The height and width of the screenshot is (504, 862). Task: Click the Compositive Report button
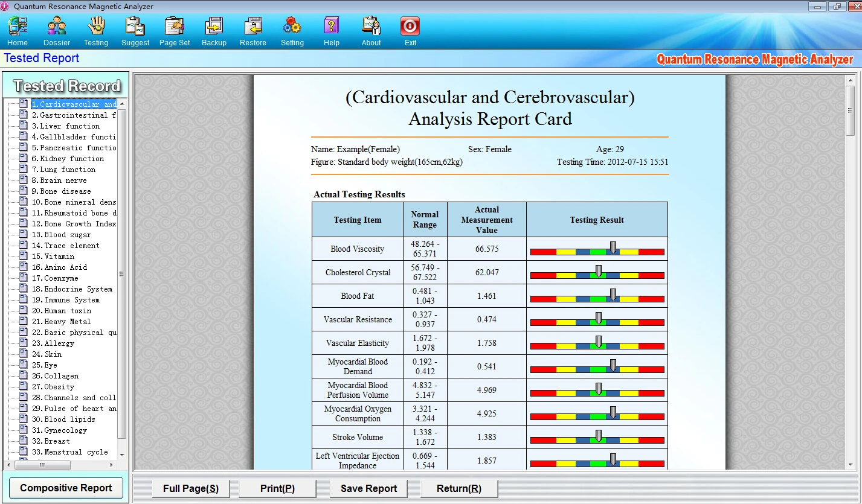[66, 488]
